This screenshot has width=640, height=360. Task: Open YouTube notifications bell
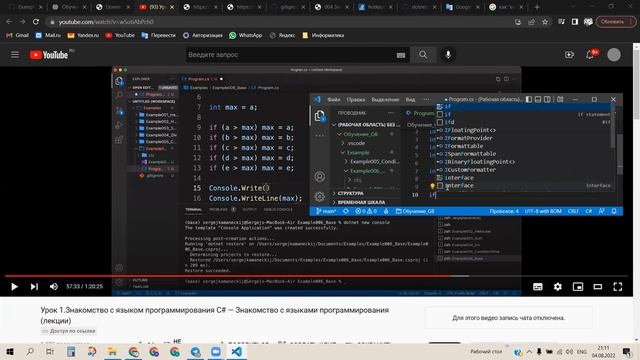coord(590,55)
